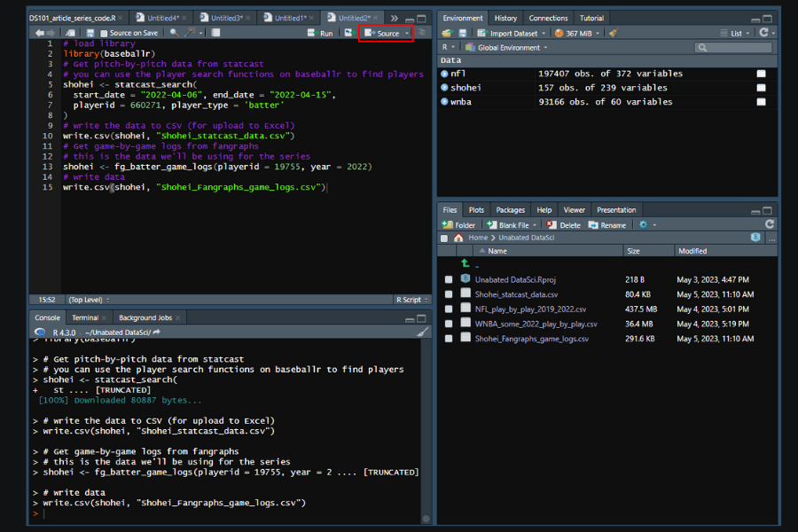Image resolution: width=798 pixels, height=532 pixels.
Task: Open the Source button dropdown arrow
Action: pyautogui.click(x=407, y=34)
